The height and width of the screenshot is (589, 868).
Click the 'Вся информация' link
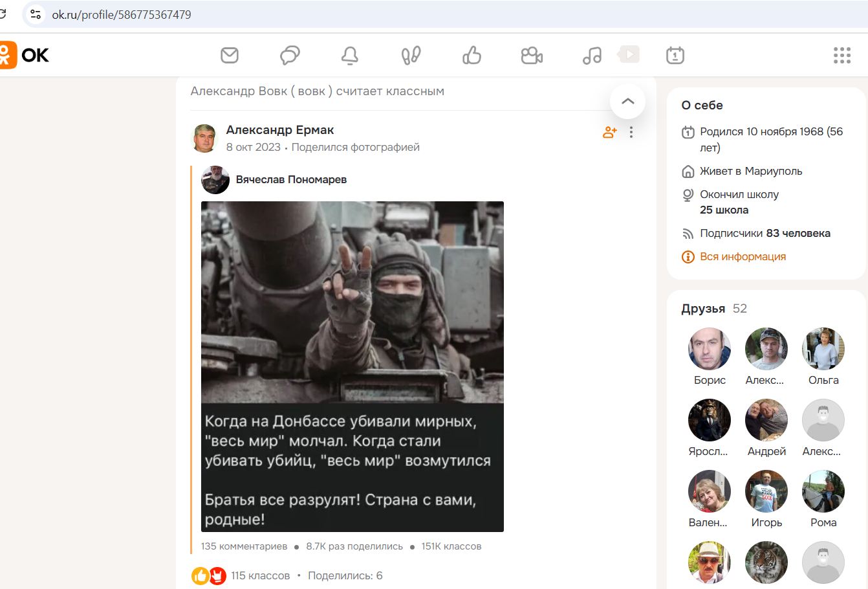743,257
